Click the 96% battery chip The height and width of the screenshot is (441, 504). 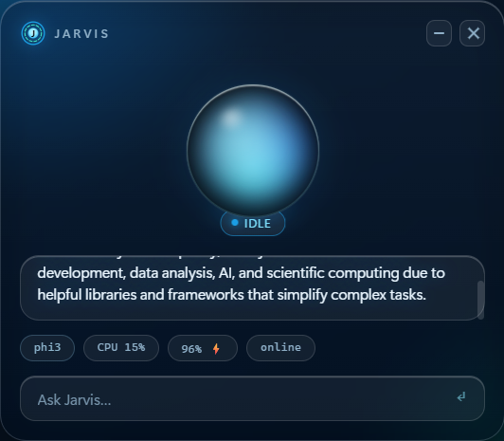pos(203,348)
